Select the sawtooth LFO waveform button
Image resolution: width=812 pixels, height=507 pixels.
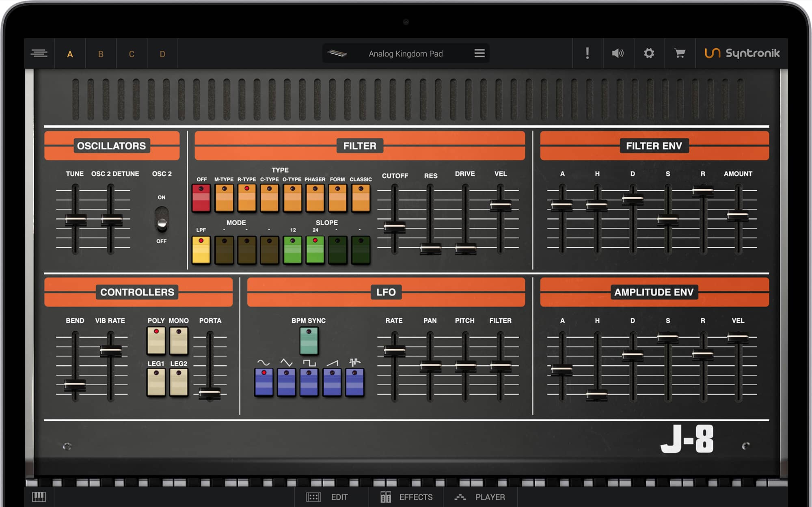332,382
